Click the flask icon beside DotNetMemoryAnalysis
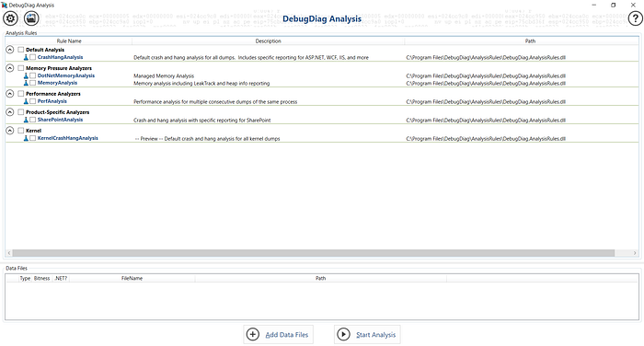 point(26,75)
